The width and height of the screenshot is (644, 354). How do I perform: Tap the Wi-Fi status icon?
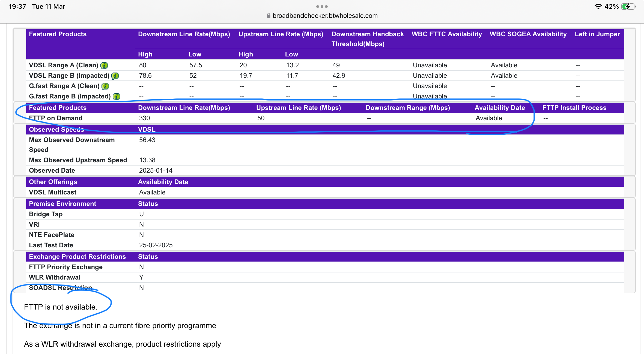[x=598, y=7]
